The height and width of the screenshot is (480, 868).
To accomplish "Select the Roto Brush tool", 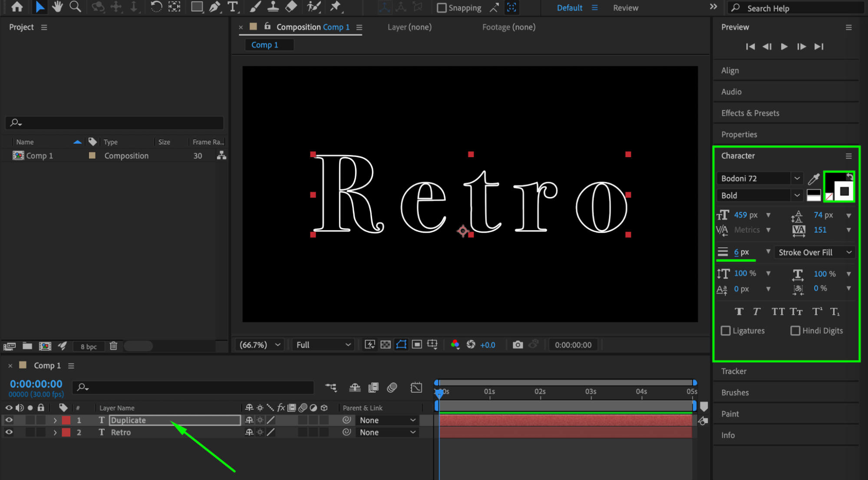I will pyautogui.click(x=314, y=7).
